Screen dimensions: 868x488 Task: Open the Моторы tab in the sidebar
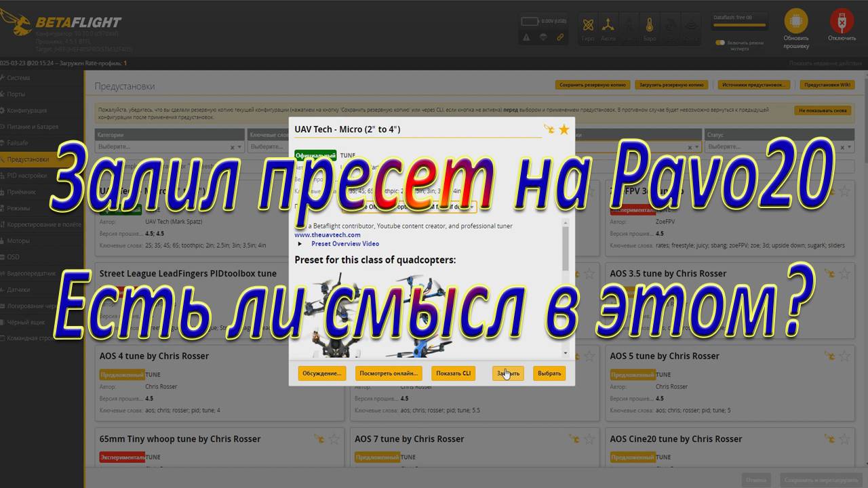(41, 241)
